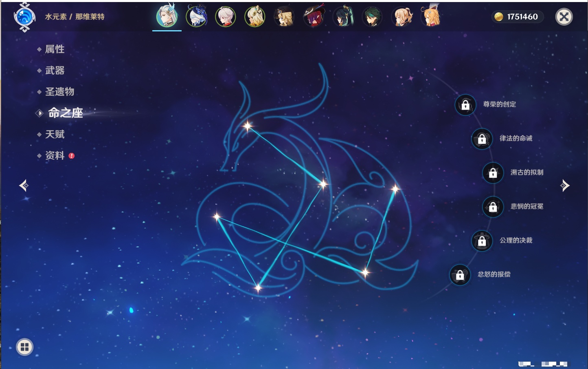This screenshot has height=369, width=588.
Task: Switch to Furina's portrait with blue hat
Action: 197,17
